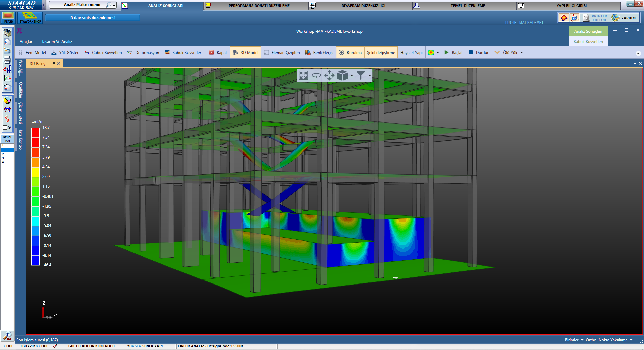Image resolution: width=644 pixels, height=350 pixels.
Task: Open the Analiz Makro menu dropdown
Action: click(x=114, y=5)
